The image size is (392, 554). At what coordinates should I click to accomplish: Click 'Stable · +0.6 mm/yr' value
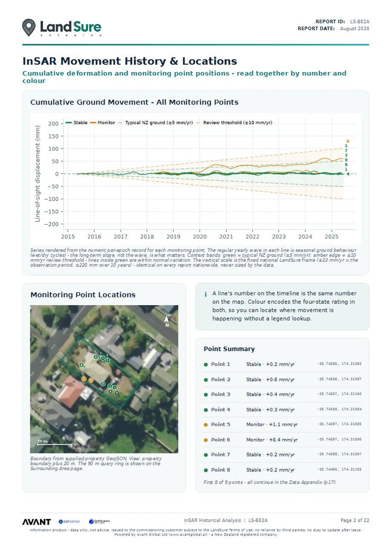click(271, 379)
